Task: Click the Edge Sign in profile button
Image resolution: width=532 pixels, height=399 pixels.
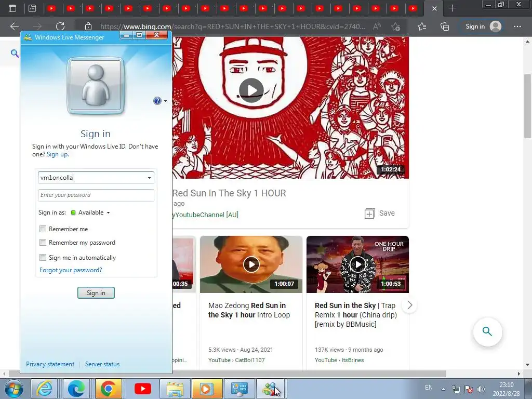Action: tap(483, 26)
